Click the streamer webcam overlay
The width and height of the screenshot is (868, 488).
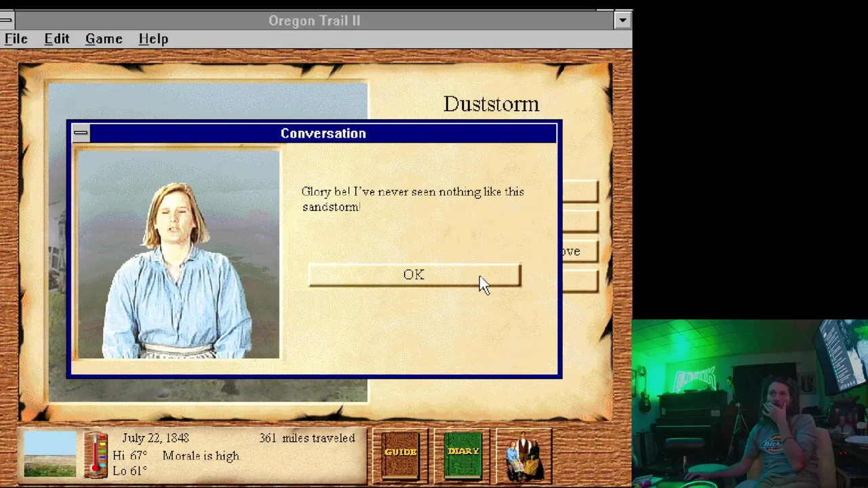pyautogui.click(x=750, y=404)
